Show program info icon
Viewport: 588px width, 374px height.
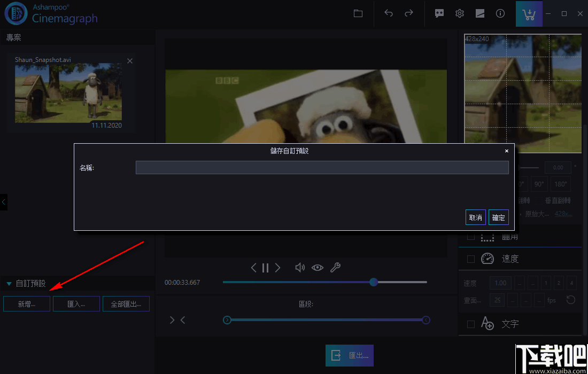coord(500,13)
